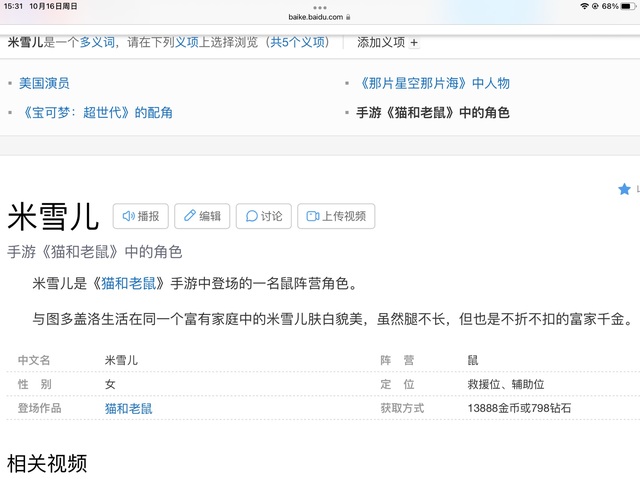Image resolution: width=640 pixels, height=480 pixels.
Task: Click the 播报 speaker button
Action: click(x=140, y=216)
